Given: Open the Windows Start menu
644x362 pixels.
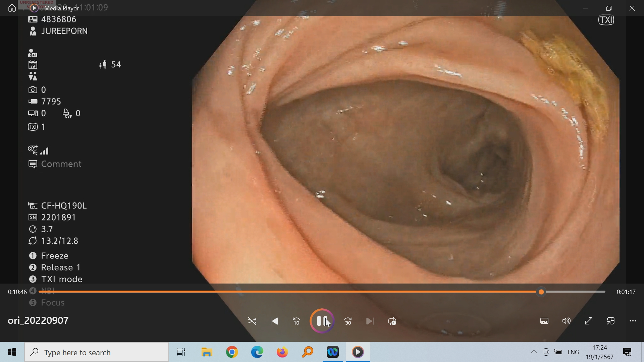Looking at the screenshot, I should tap(12, 352).
